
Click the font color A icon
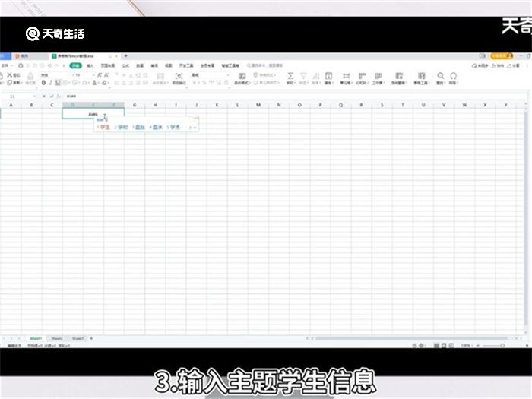click(x=94, y=83)
